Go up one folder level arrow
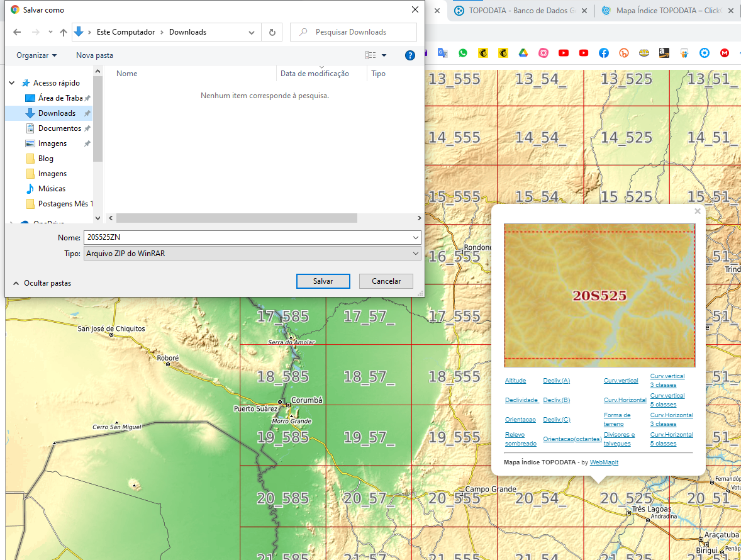Viewport: 741px width, 560px height. tap(64, 32)
